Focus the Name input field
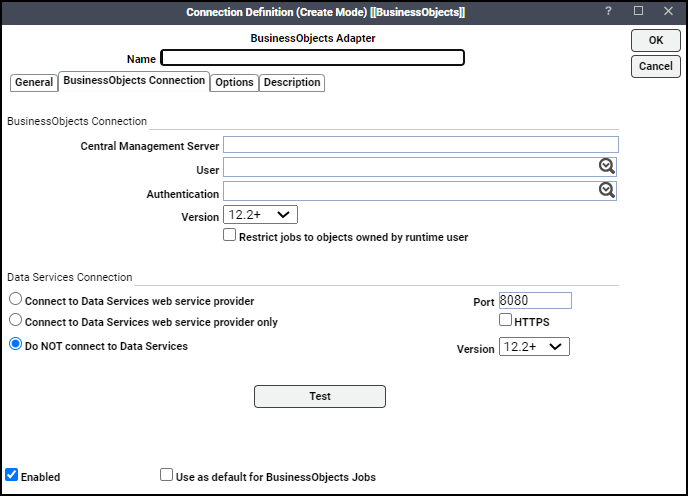The width and height of the screenshot is (688, 496). (312, 58)
